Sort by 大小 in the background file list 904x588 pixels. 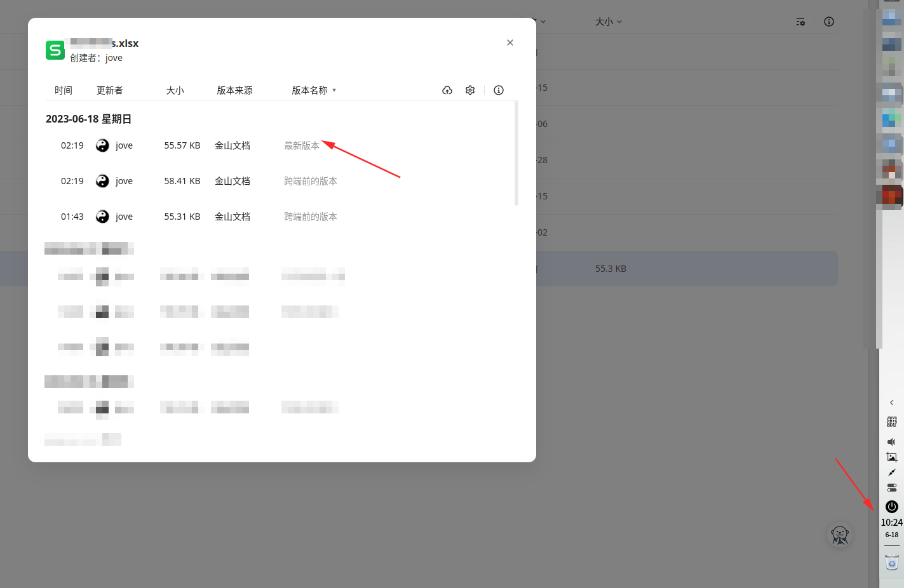pos(609,22)
